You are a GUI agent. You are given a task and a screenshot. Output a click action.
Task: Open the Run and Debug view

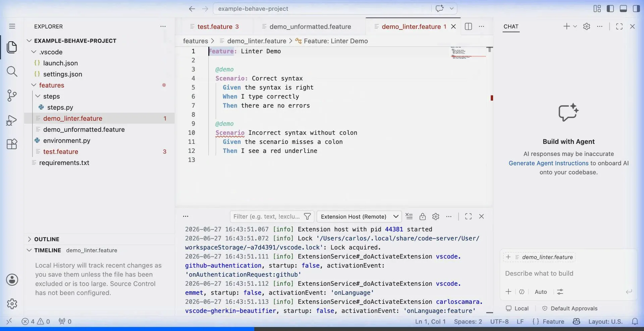[x=12, y=120]
